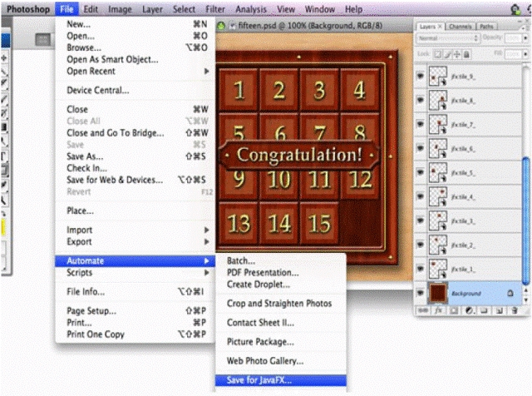
Task: Toggle visibility of jfx:tile_7_ layer
Action: (421, 124)
